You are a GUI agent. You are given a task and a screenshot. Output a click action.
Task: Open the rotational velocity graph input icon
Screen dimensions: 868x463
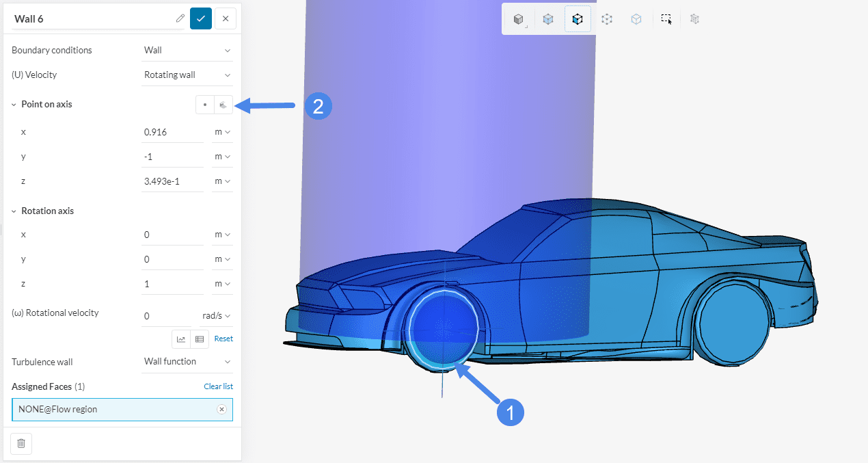tap(181, 339)
